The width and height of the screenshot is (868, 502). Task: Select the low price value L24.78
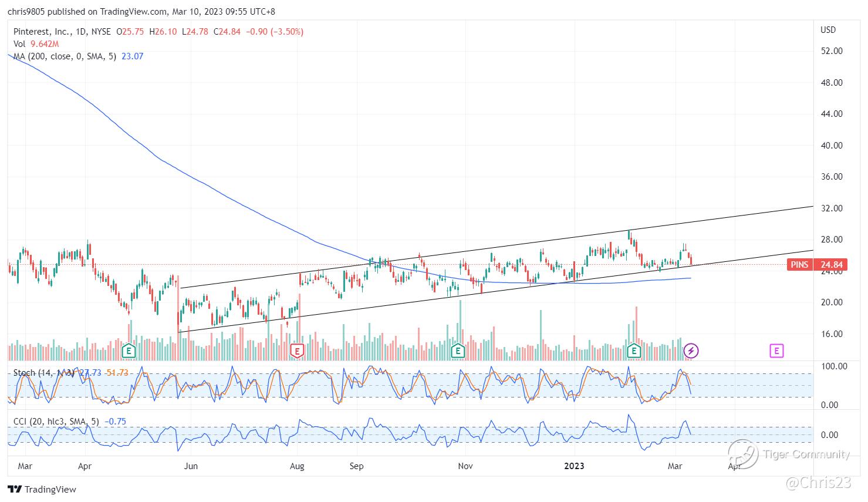tap(195, 32)
